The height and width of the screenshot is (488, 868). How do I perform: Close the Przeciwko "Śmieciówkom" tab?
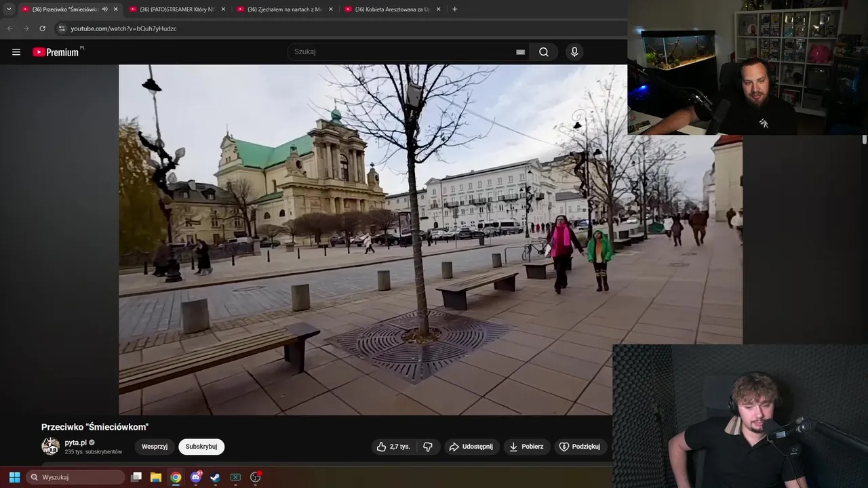(115, 9)
